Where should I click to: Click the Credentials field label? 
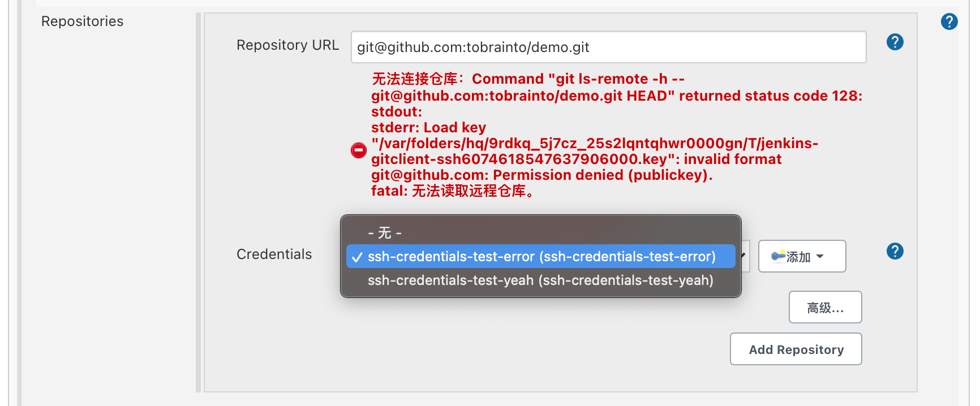[x=274, y=254]
